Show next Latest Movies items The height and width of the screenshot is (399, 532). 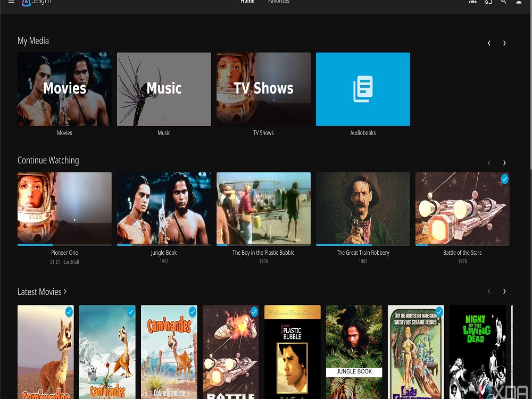504,292
